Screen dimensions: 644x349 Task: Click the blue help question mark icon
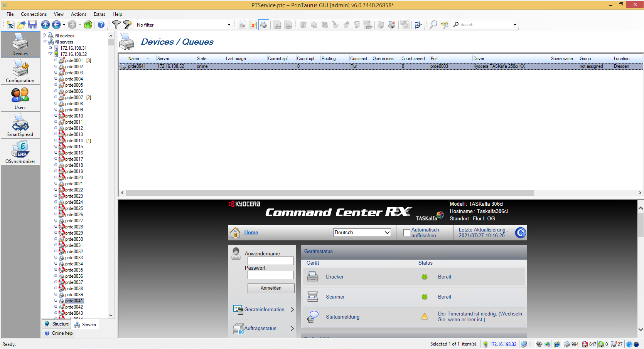(x=101, y=25)
